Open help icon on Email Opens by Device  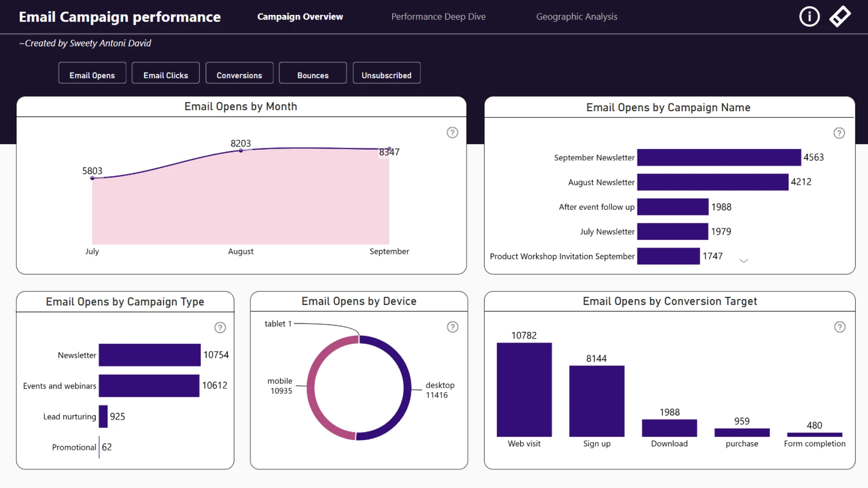[453, 327]
